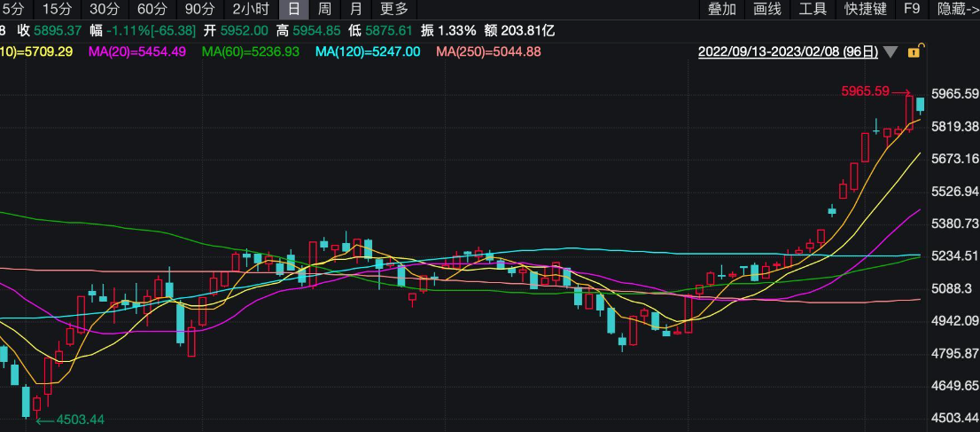Click the MA(20) indicator label

tap(137, 51)
